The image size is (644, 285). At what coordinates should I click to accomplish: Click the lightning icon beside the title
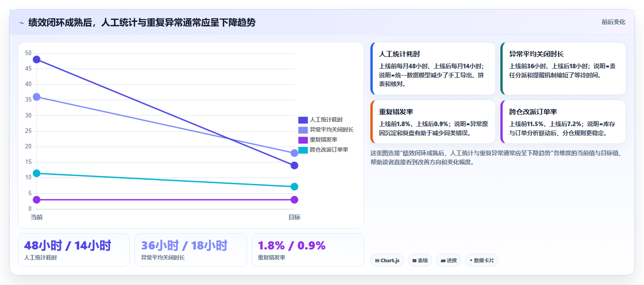click(21, 22)
